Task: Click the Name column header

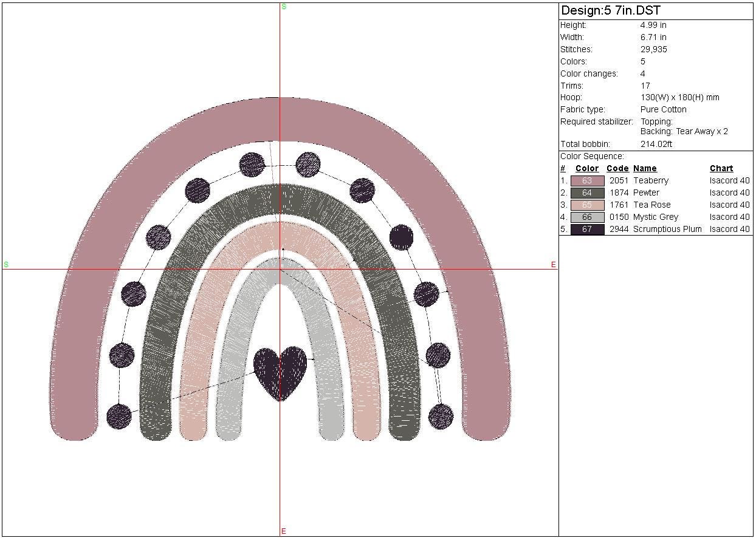Action: [x=645, y=168]
